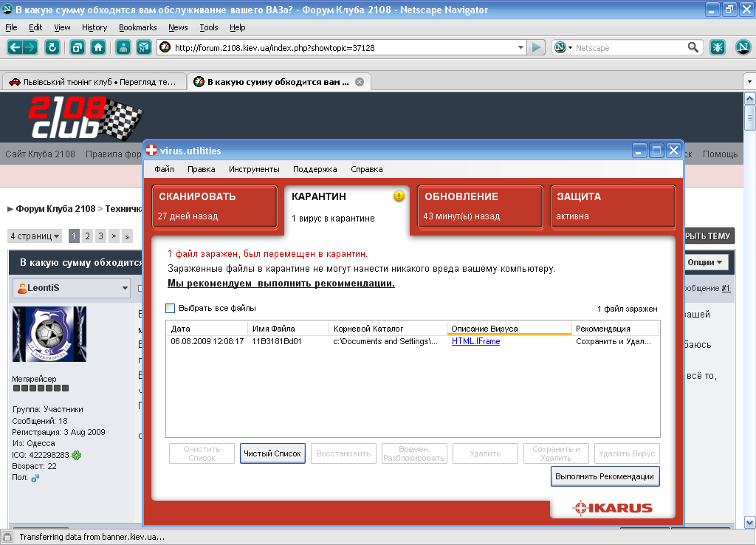756x545 pixels.
Task: Open the Инструменты menu
Action: pos(254,169)
